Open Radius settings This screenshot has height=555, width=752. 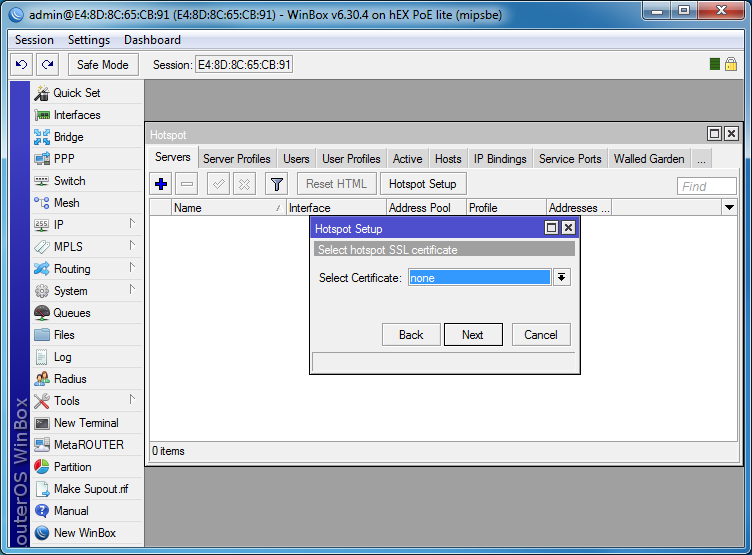(87, 379)
